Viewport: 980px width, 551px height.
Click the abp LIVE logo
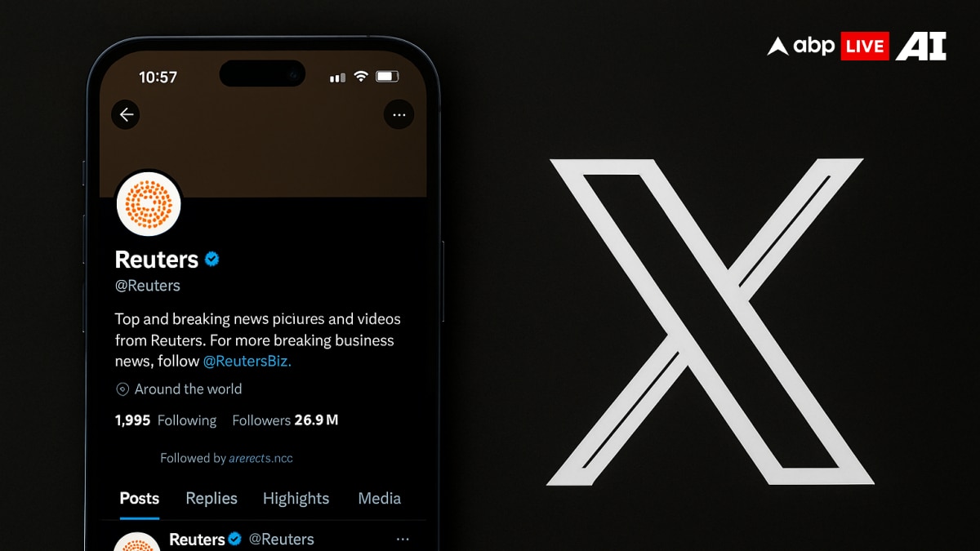coord(827,47)
